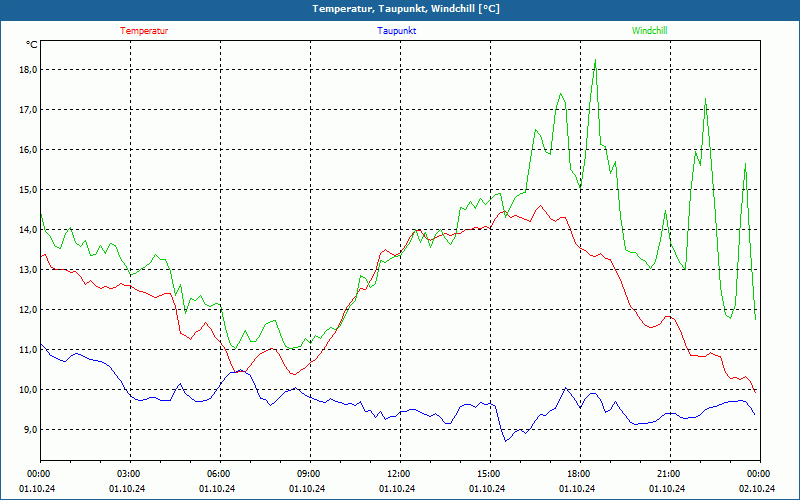The height and width of the screenshot is (500, 800).
Task: Click the Windchill peak above 18 degrees
Action: point(595,60)
